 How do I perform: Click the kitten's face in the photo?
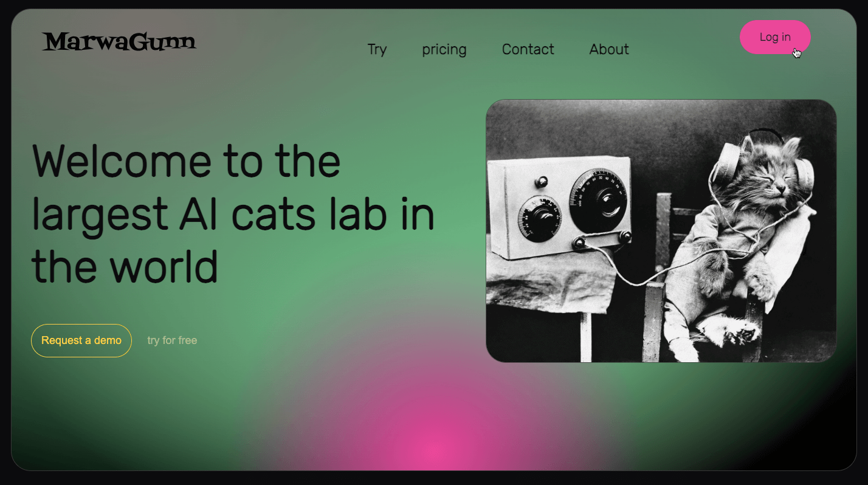click(x=767, y=173)
